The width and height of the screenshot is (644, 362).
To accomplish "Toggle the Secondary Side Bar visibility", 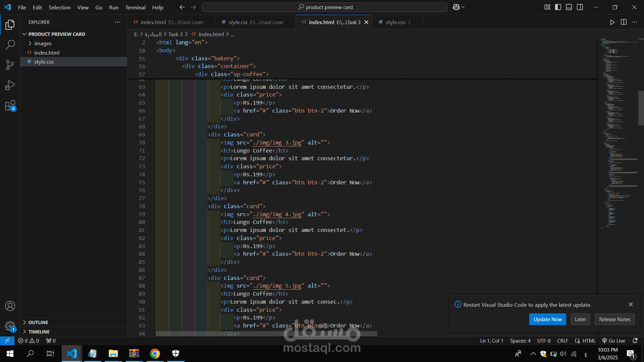I will [580, 7].
